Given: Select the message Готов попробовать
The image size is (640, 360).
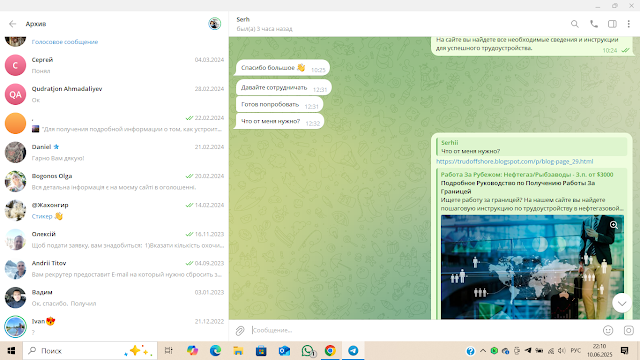Looking at the screenshot, I should click(279, 104).
